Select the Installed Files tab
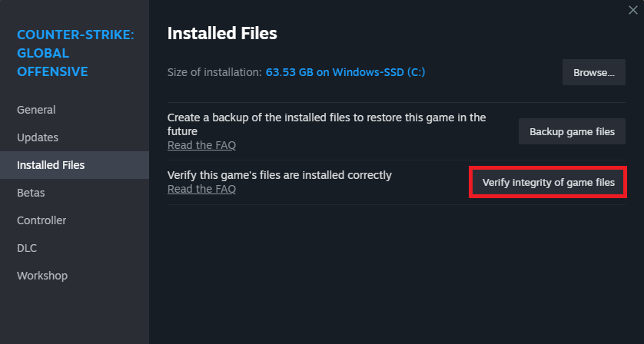This screenshot has height=344, width=644. point(51,165)
